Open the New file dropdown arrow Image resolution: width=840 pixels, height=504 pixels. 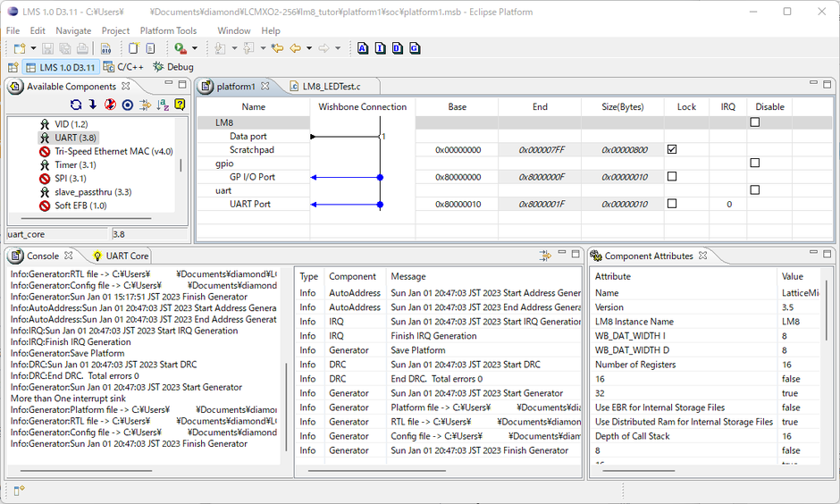click(33, 48)
